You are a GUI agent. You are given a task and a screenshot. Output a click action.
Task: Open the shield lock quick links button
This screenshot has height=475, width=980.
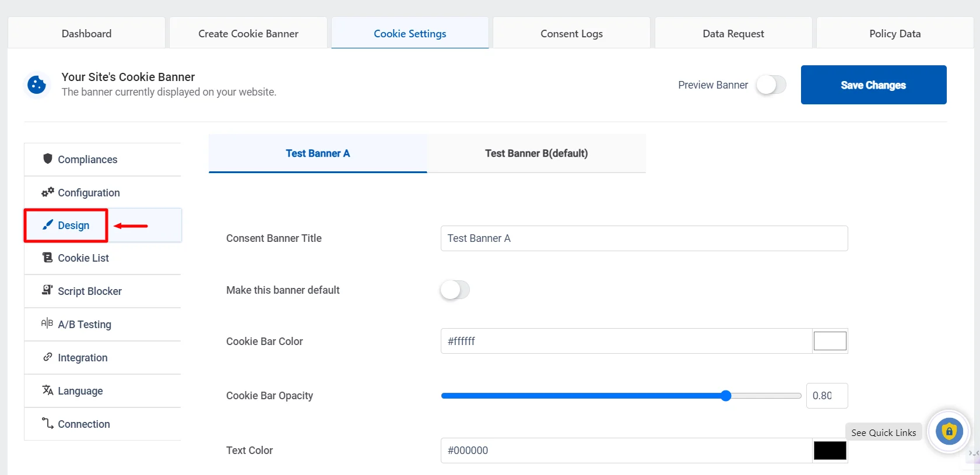point(949,432)
